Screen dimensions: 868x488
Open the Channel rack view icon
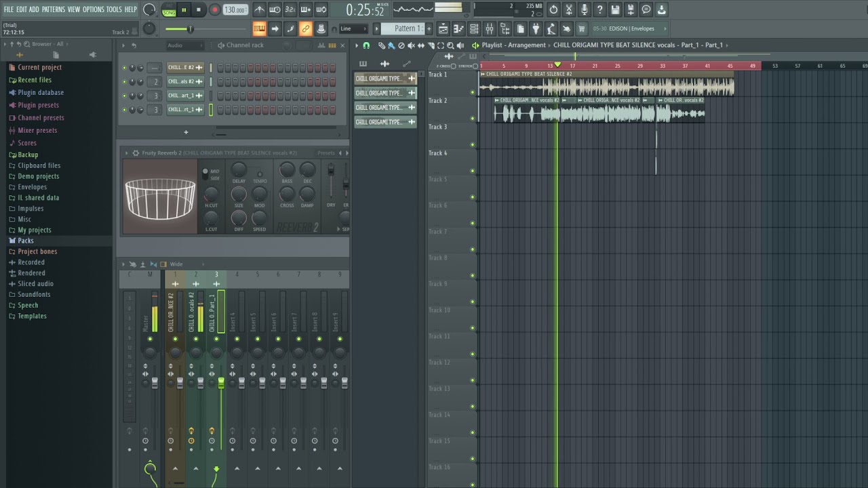pos(474,28)
